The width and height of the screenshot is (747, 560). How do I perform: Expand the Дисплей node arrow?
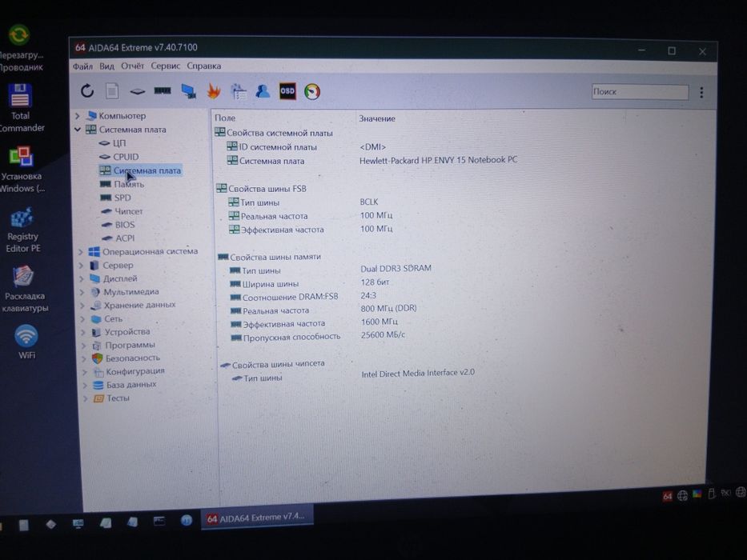coord(82,278)
